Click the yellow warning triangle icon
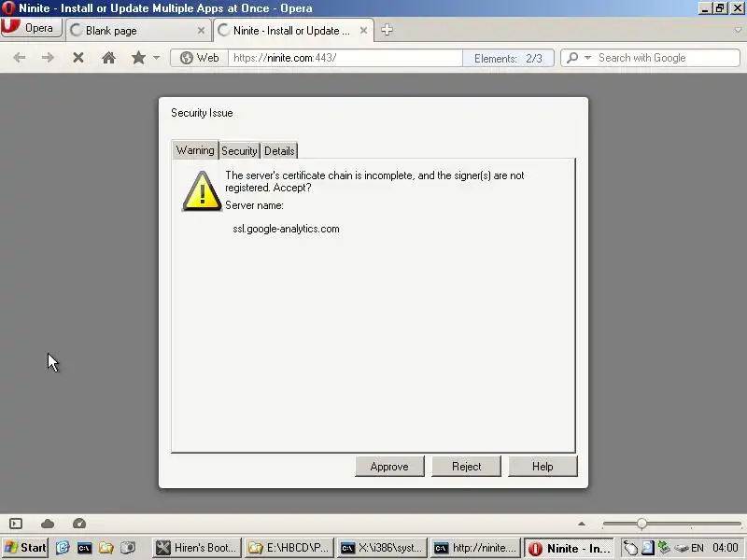This screenshot has width=747, height=560. 202,191
